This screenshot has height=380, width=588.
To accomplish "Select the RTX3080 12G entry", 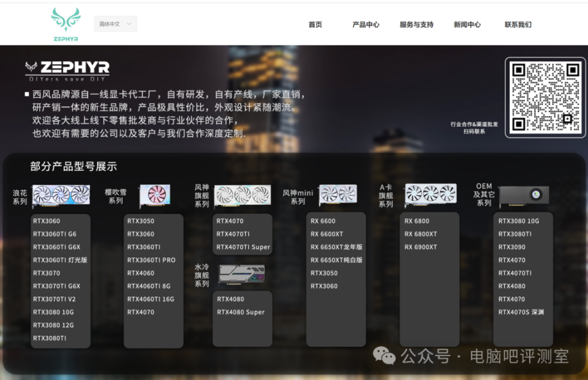I will (x=53, y=326).
